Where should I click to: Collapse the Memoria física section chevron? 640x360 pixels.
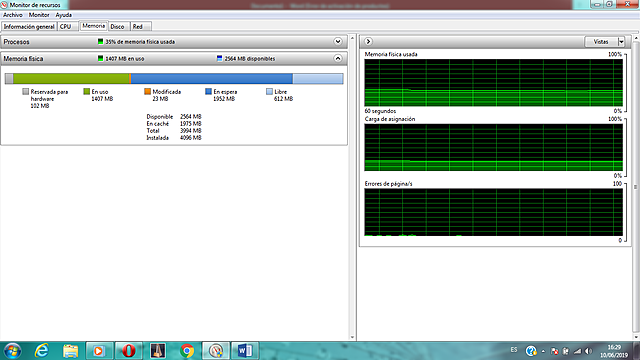click(x=338, y=58)
